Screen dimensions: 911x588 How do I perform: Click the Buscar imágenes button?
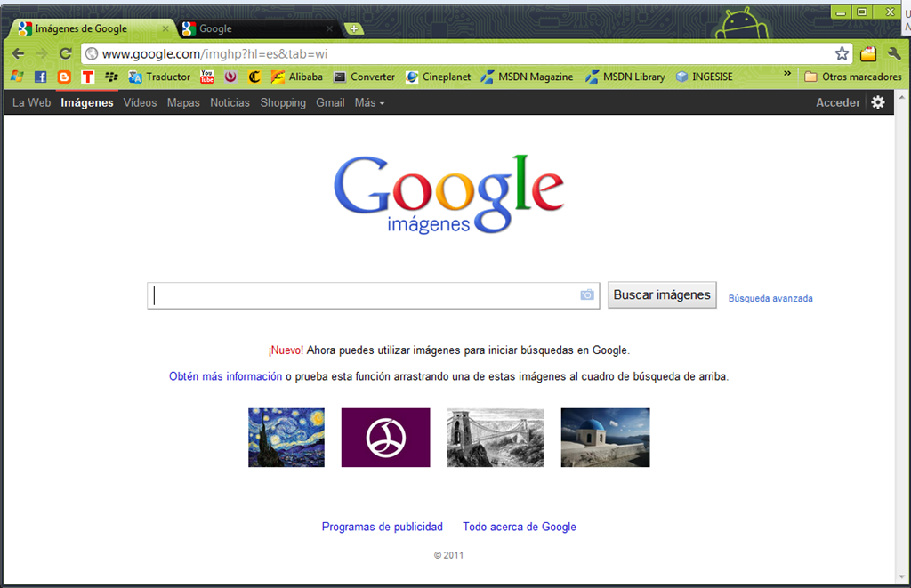point(662,295)
